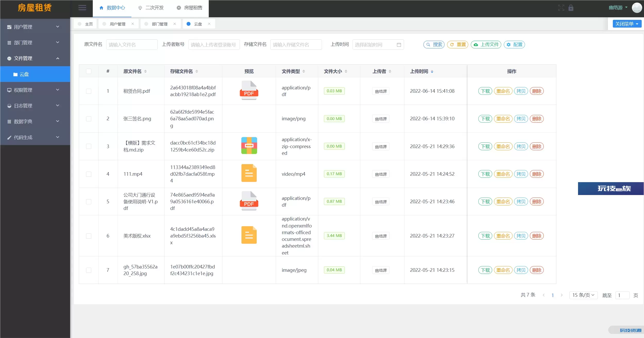Viewport: 644px width, 338px height.
Task: Focus the 原文件名 search input
Action: [x=132, y=45]
